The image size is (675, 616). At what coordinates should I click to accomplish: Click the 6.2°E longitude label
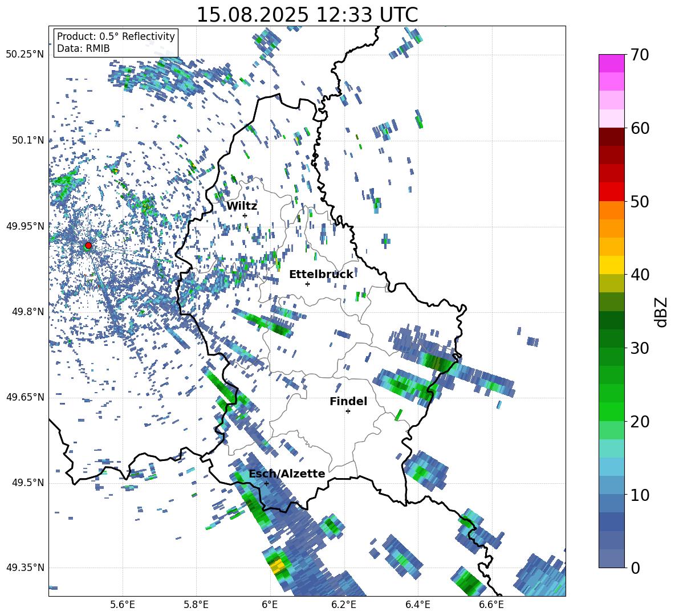coord(344,605)
